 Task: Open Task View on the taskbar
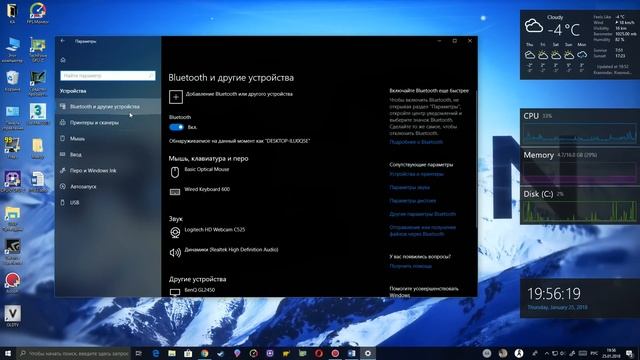coord(139,353)
